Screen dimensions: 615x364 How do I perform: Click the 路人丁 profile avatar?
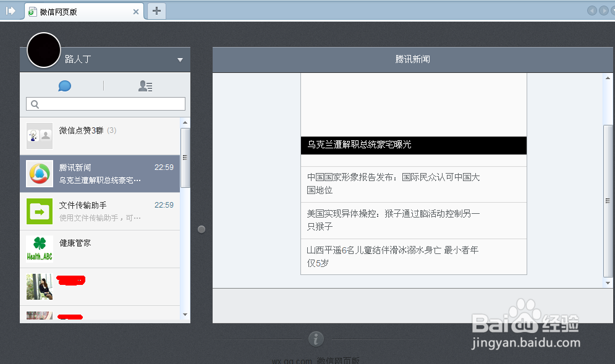tap(43, 50)
